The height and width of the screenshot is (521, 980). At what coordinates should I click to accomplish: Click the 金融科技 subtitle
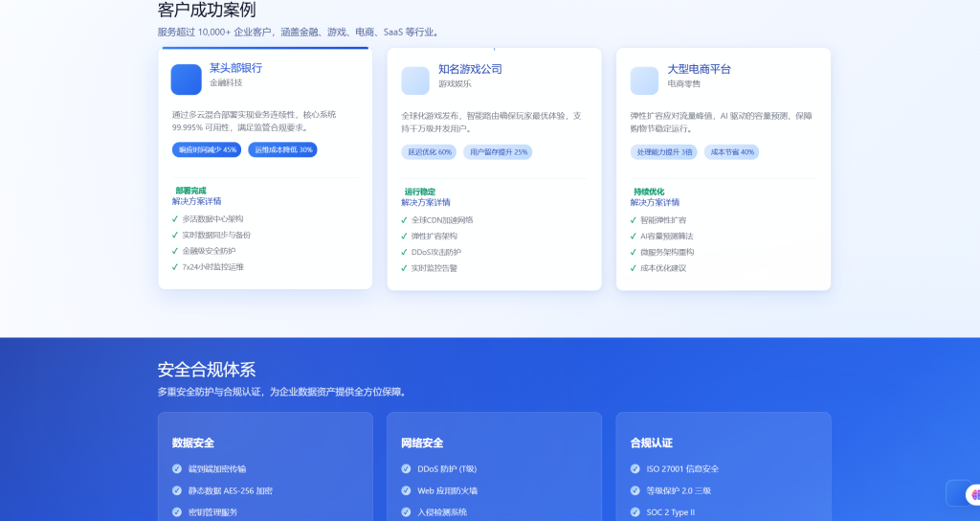[x=226, y=82]
